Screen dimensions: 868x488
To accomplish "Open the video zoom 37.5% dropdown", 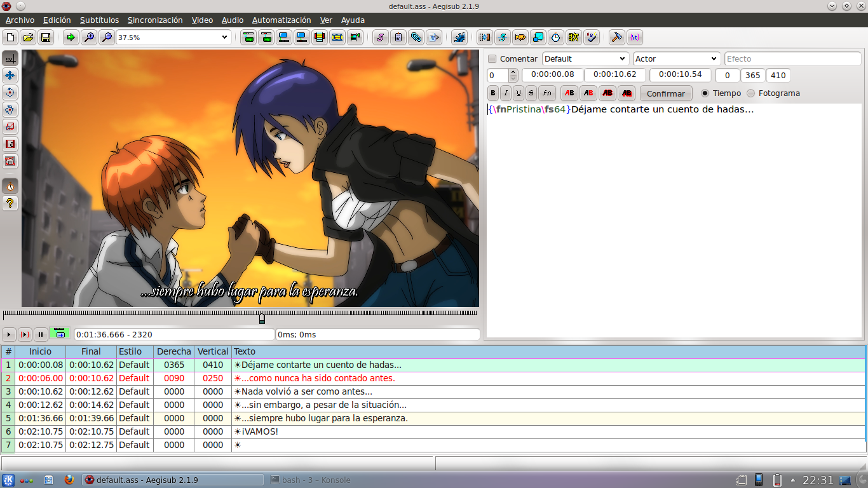I will tap(173, 37).
